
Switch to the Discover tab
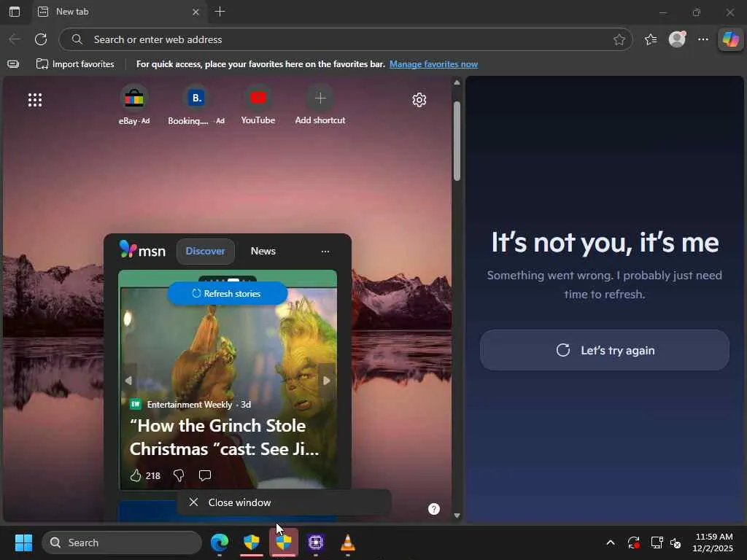click(205, 251)
